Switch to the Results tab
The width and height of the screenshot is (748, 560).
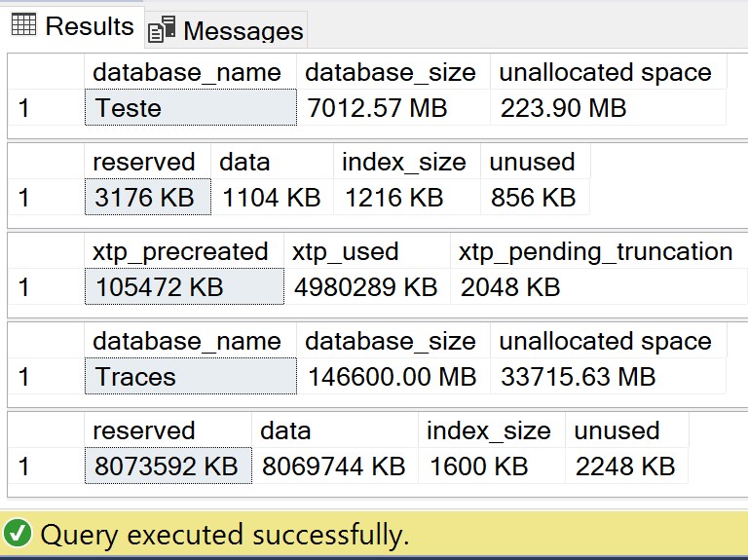(72, 25)
